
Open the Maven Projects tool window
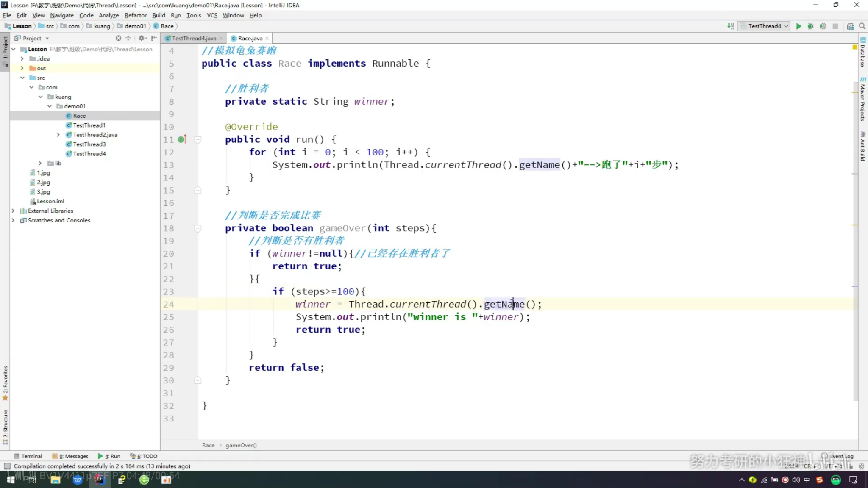[863, 100]
